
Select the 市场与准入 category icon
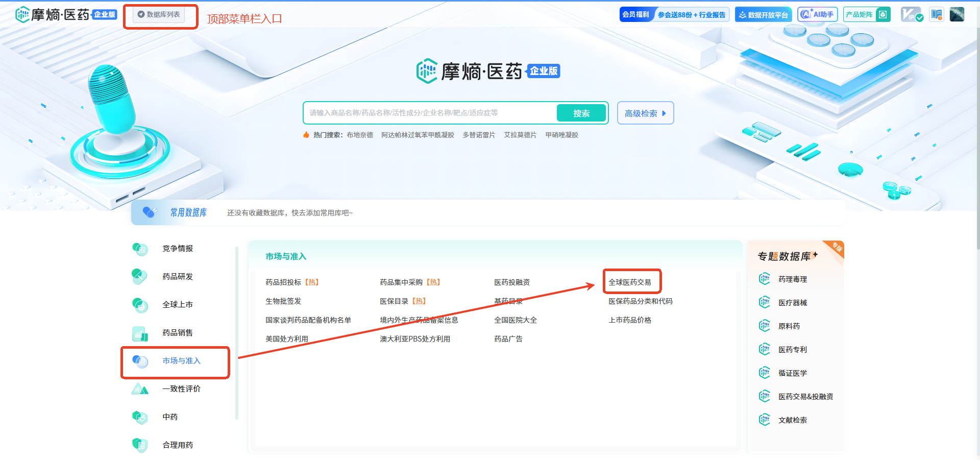point(140,361)
